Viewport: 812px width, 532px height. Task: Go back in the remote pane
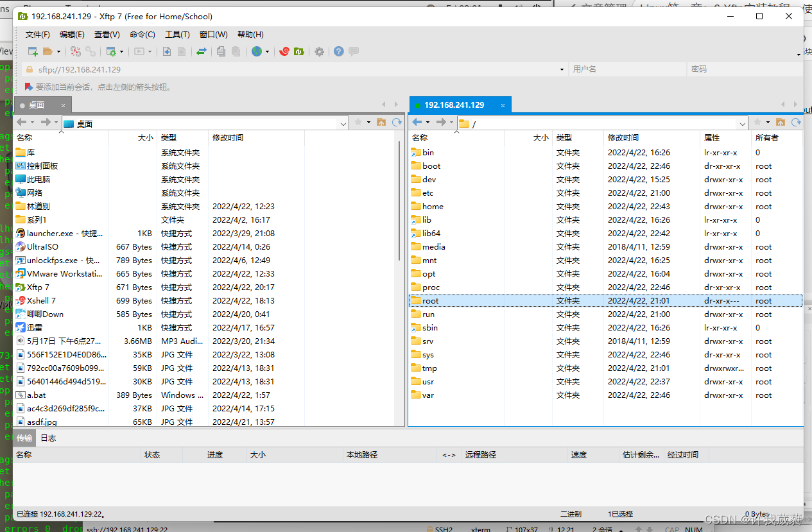(x=417, y=122)
